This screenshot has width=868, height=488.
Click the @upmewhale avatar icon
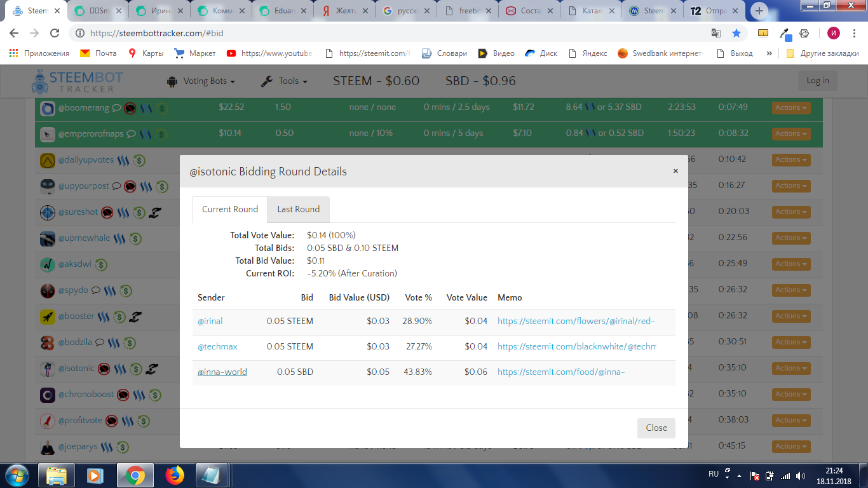pyautogui.click(x=48, y=238)
